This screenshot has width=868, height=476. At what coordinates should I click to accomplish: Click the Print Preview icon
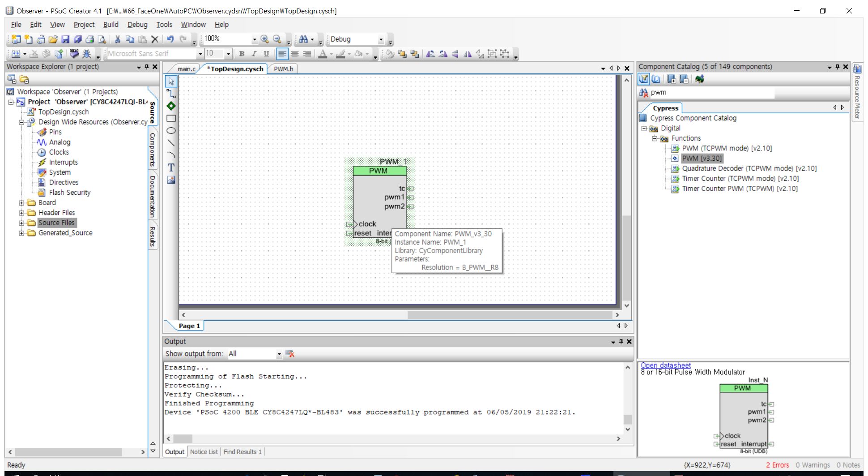point(102,39)
